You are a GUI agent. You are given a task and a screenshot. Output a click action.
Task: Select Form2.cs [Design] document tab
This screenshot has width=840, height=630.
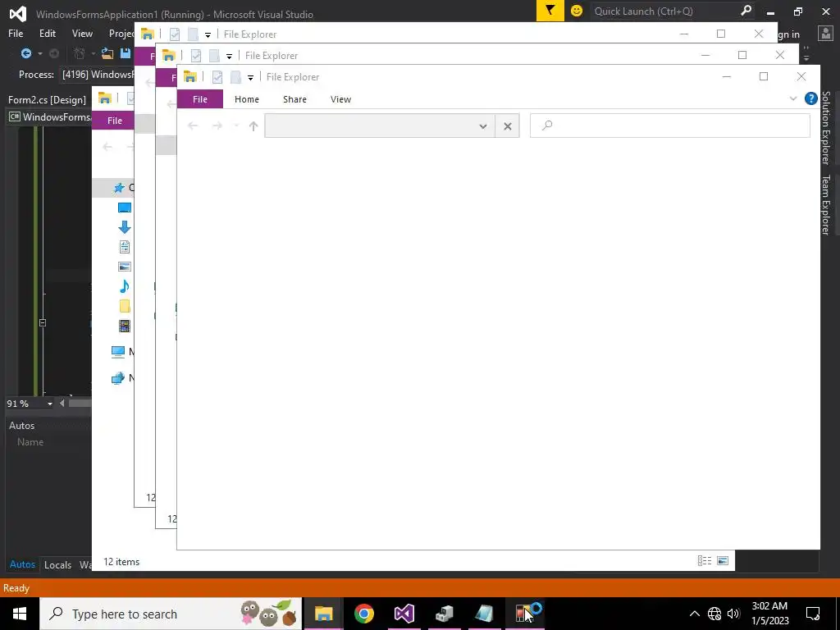click(47, 99)
